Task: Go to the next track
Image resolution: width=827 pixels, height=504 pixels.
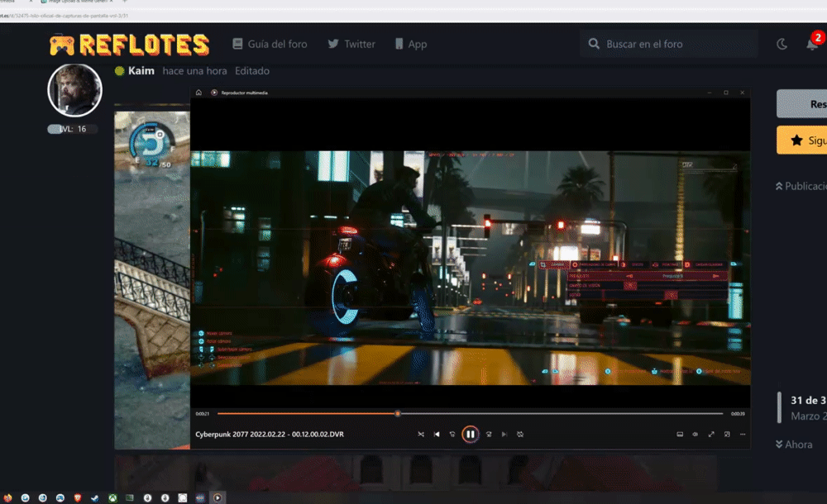Action: pos(504,435)
